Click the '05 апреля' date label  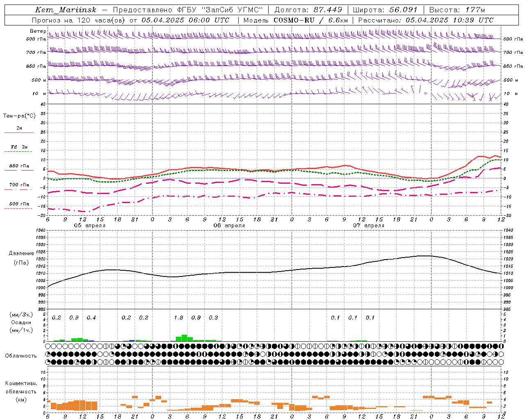89,226
